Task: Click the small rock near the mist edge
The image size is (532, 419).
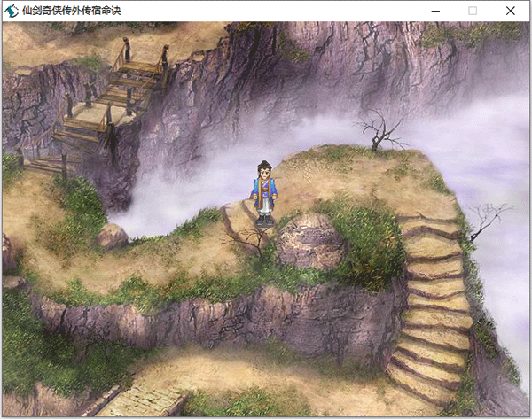Action: pyautogui.click(x=113, y=237)
